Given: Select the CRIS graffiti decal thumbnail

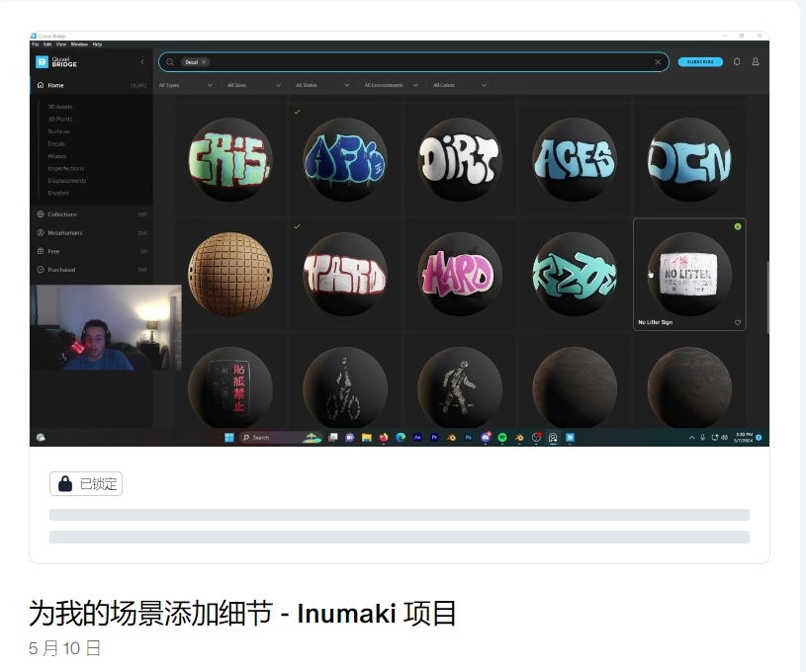Looking at the screenshot, I should [x=230, y=159].
